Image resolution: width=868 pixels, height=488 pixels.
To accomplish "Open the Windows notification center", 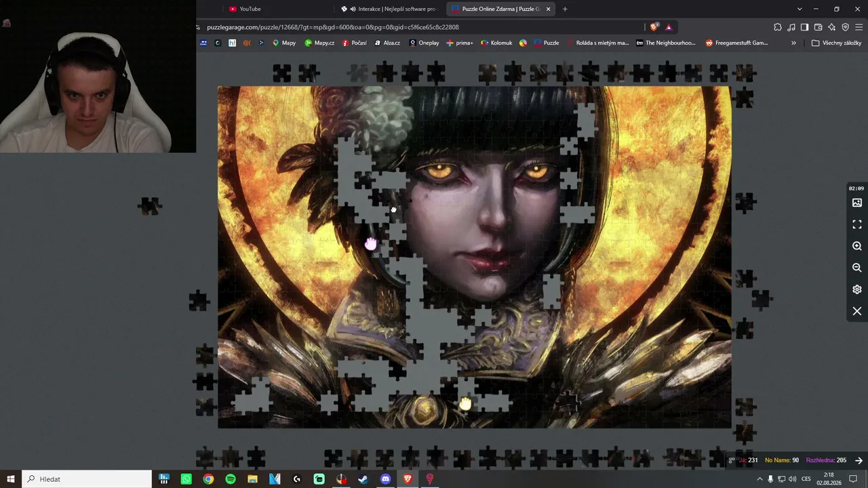I will (x=854, y=479).
